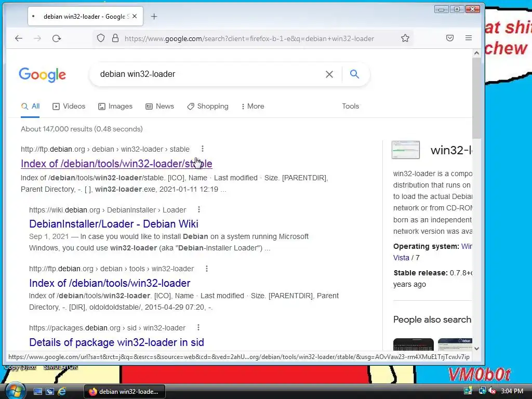
Task: Open Index of /debian/tools/win32-loader link
Action: coord(110,283)
